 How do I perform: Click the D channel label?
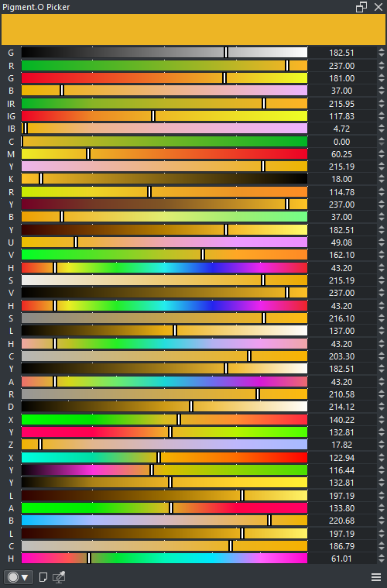11,407
